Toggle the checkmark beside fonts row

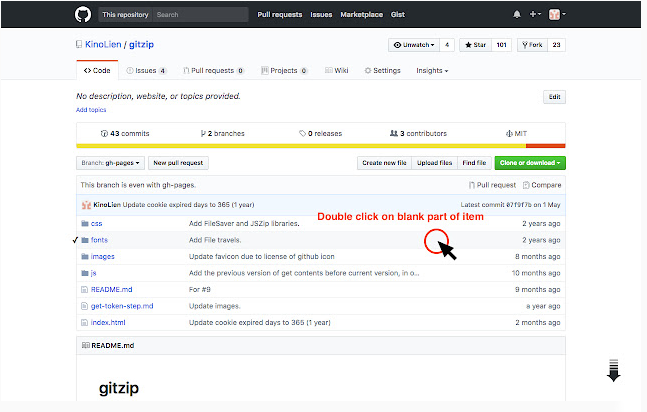tap(75, 240)
